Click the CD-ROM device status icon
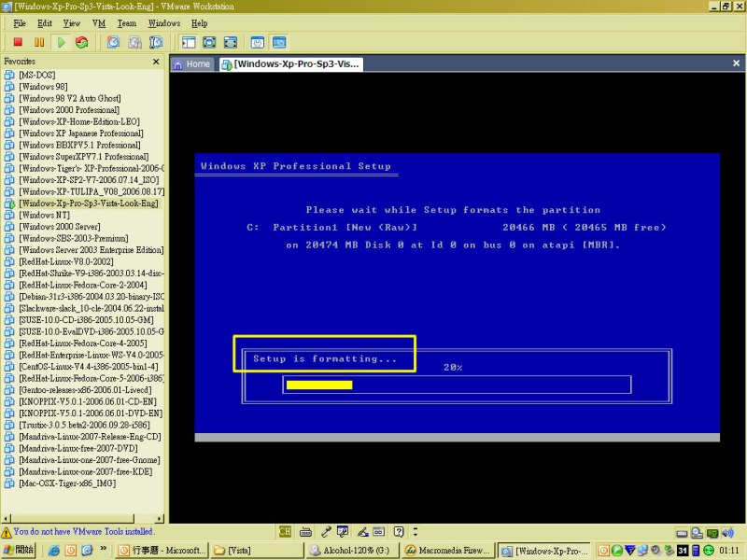Viewport: 747px width, 560px height. click(x=697, y=532)
